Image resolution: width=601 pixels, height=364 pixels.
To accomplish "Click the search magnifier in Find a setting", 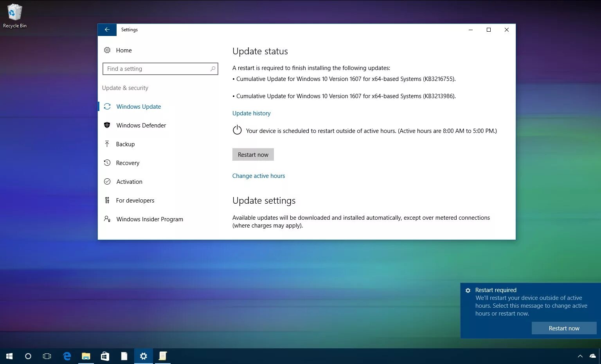I will click(213, 69).
